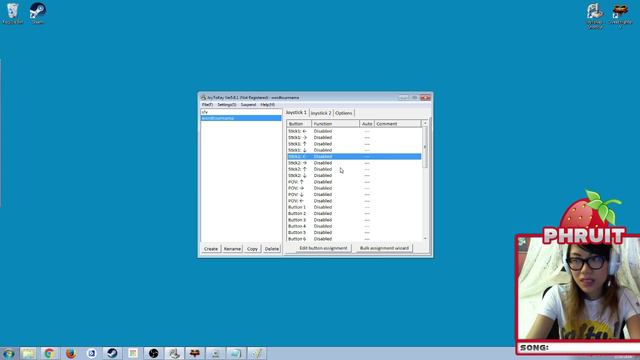Click the Comment column header
This screenshot has height=360, width=640.
tap(398, 124)
